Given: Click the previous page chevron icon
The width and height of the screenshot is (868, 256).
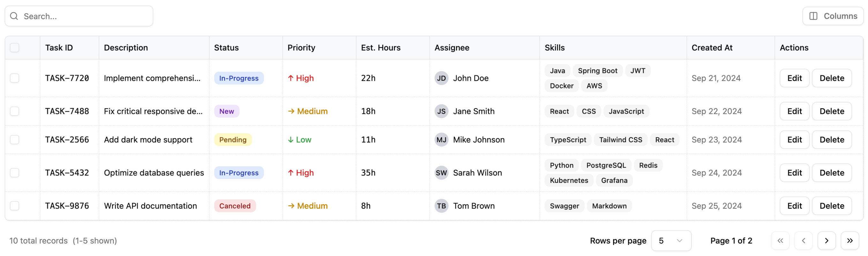Looking at the screenshot, I should point(804,240).
